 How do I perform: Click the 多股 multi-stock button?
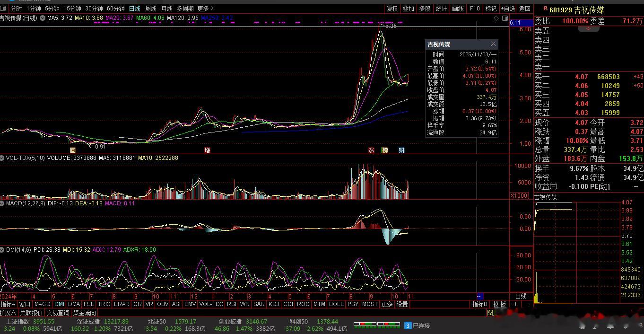(x=425, y=9)
